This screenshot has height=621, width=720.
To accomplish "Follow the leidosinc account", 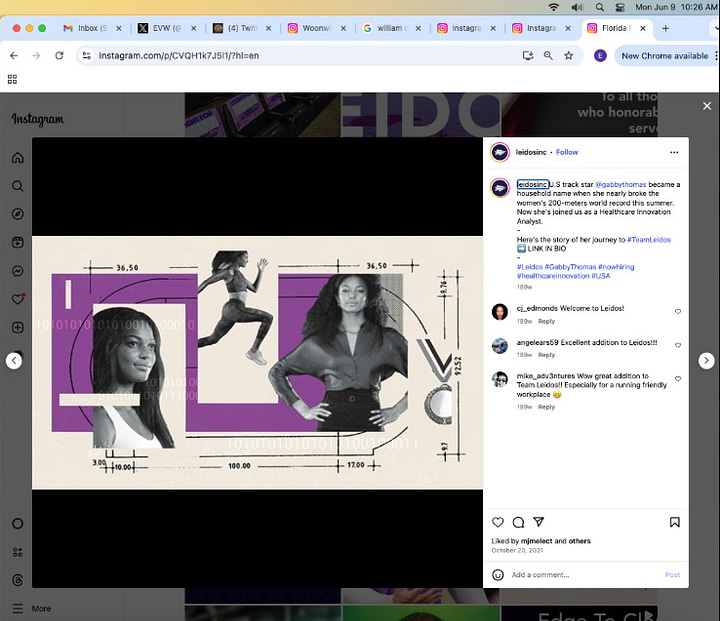I will [x=567, y=152].
